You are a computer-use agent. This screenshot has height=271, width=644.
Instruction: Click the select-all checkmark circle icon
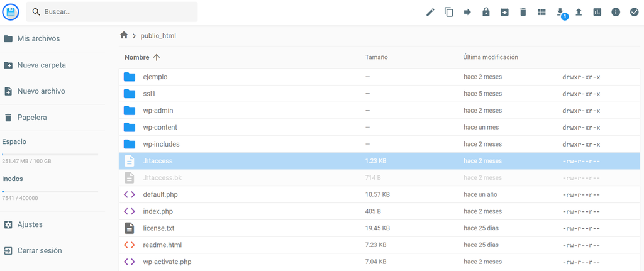(x=634, y=12)
